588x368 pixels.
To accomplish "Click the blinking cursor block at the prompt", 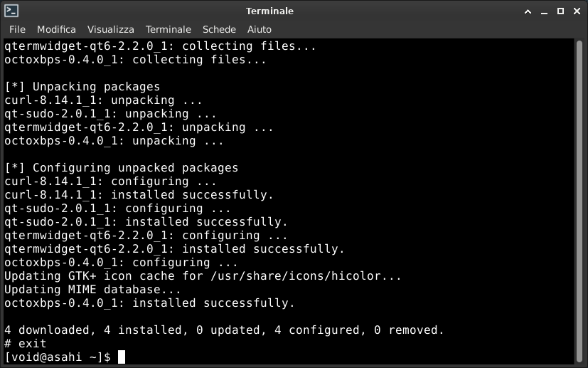I will tap(122, 357).
